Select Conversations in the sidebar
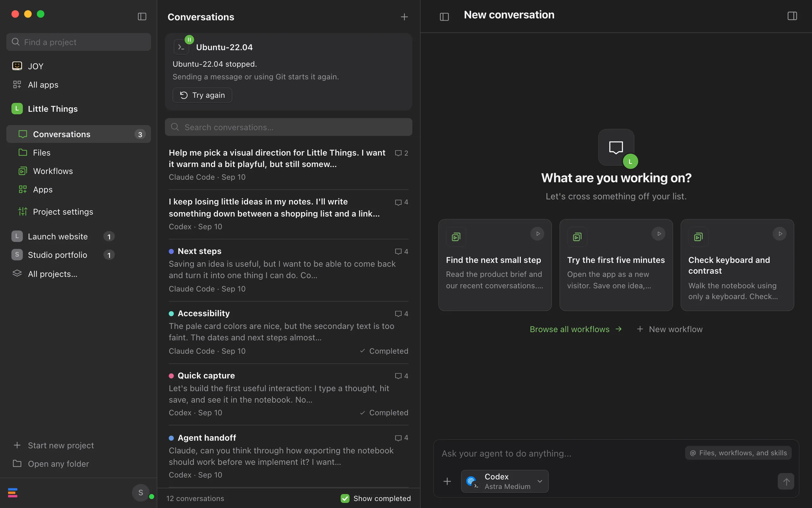The height and width of the screenshot is (508, 812). (x=79, y=134)
